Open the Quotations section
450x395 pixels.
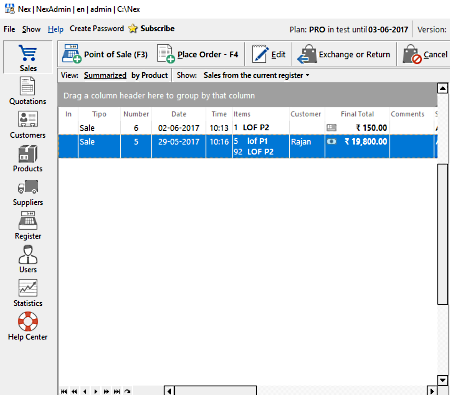tap(28, 91)
